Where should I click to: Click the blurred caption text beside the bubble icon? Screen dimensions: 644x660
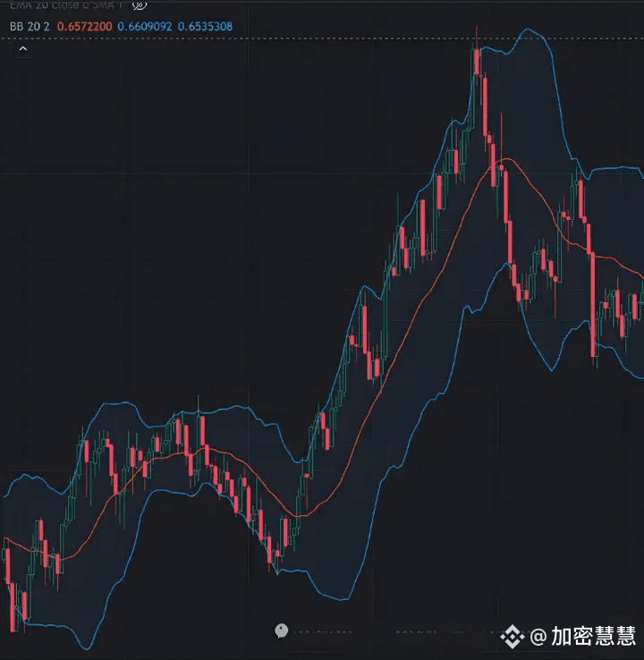tap(322, 631)
